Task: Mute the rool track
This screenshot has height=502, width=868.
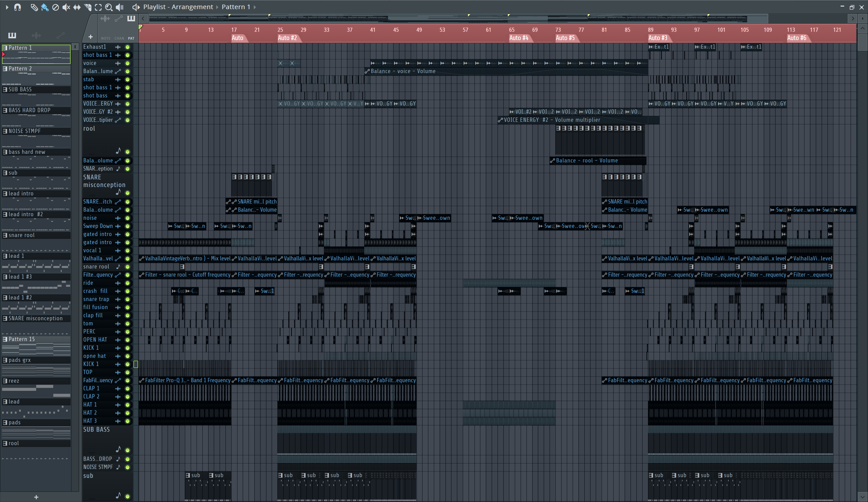Action: [x=127, y=152]
